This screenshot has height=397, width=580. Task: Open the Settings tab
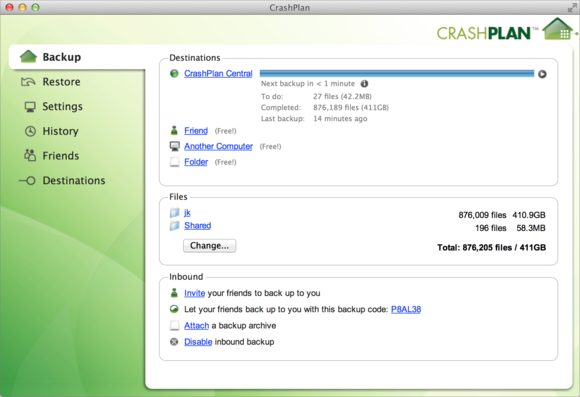coord(62,107)
